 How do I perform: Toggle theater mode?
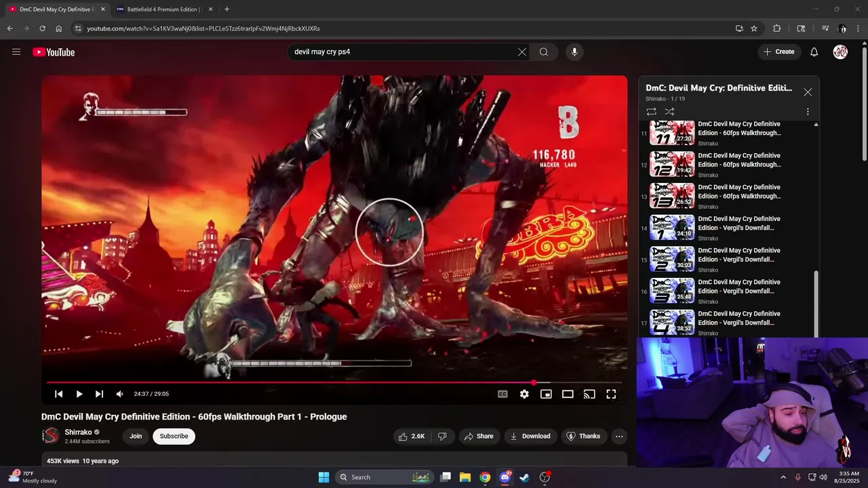pyautogui.click(x=568, y=394)
